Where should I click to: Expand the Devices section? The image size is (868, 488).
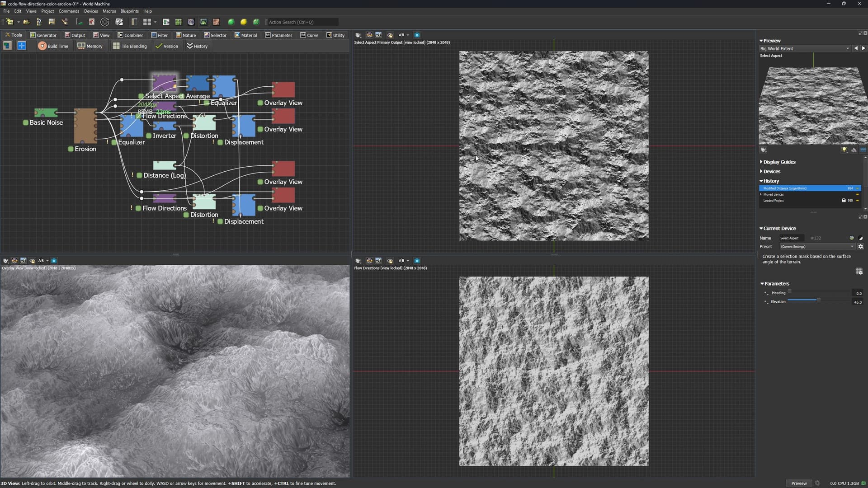click(771, 171)
